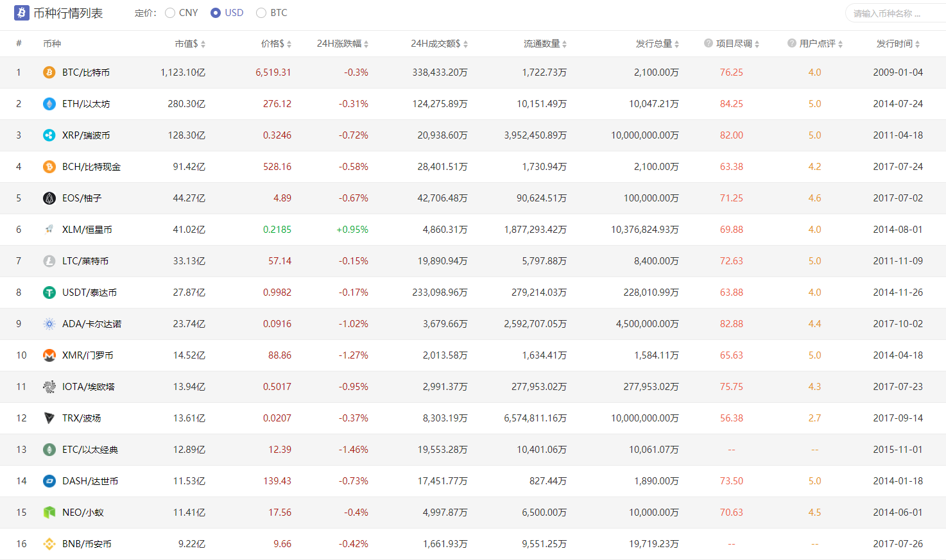Open USDT/泰达币 coin link
Screen dimensions: 946x560
89,293
